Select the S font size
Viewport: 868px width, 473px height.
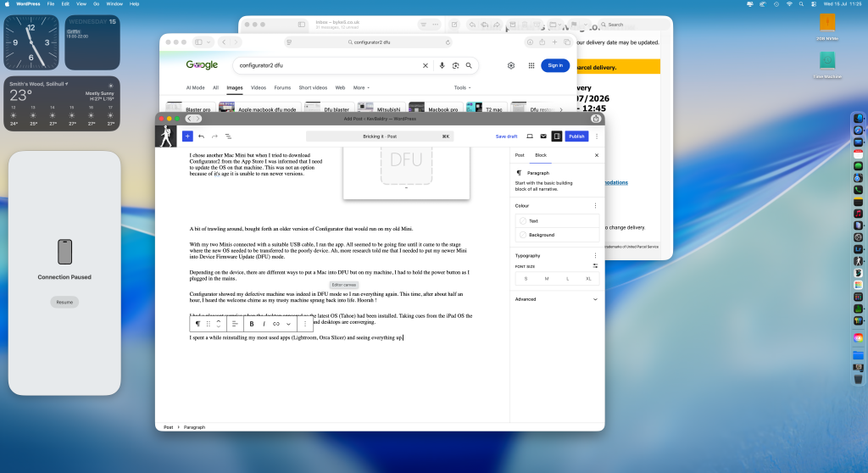526,279
